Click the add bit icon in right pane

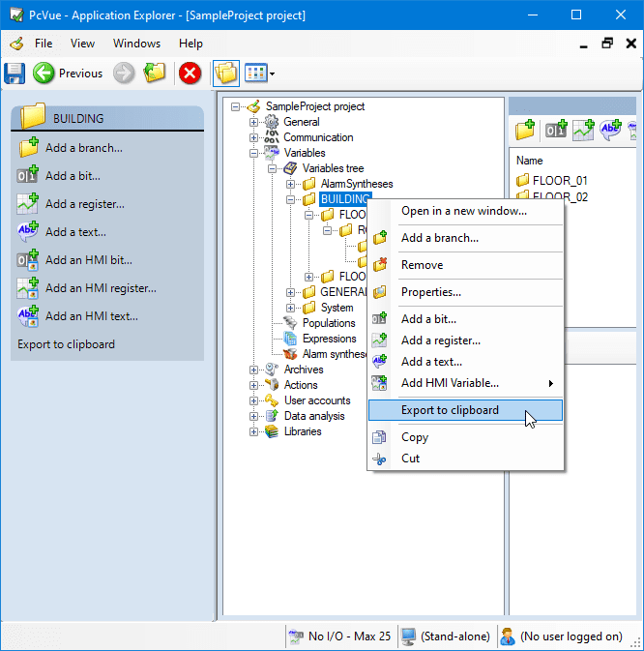tap(555, 130)
